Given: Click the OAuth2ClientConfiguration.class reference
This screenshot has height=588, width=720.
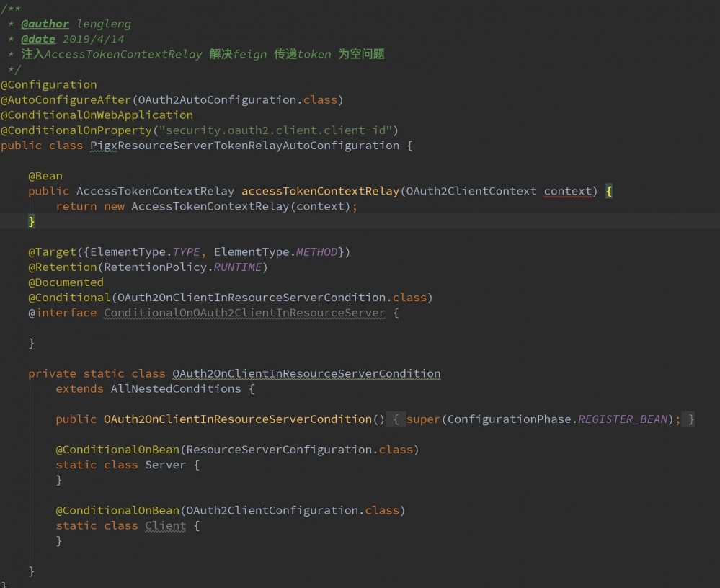Looking at the screenshot, I should coord(272,509).
